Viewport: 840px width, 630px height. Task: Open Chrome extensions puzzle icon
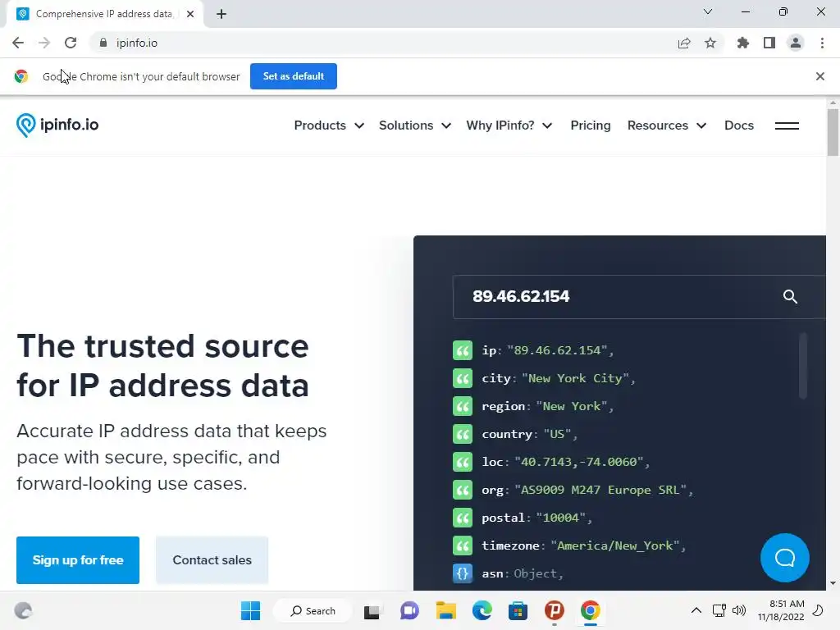743,43
